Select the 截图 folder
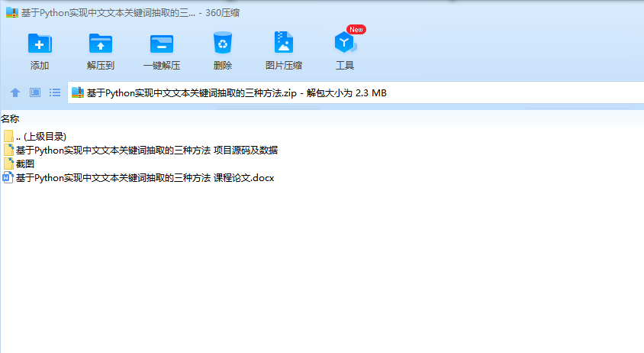 tap(19, 164)
